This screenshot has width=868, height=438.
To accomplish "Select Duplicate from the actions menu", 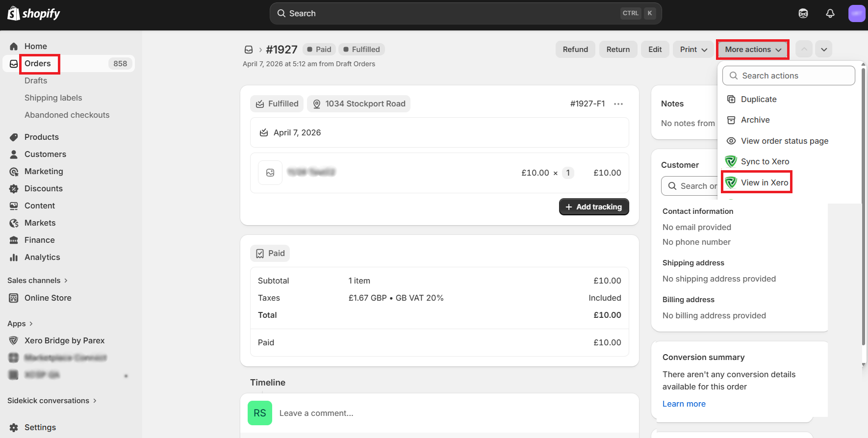I will [758, 99].
